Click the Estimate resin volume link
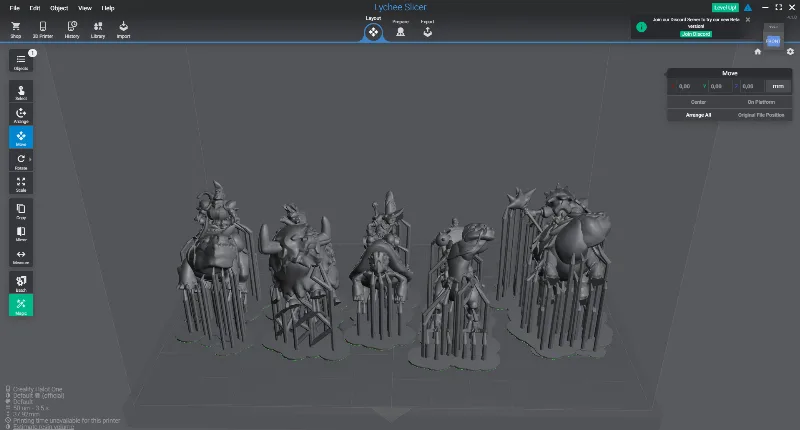Screen dimensions: 800x430 pos(43,426)
